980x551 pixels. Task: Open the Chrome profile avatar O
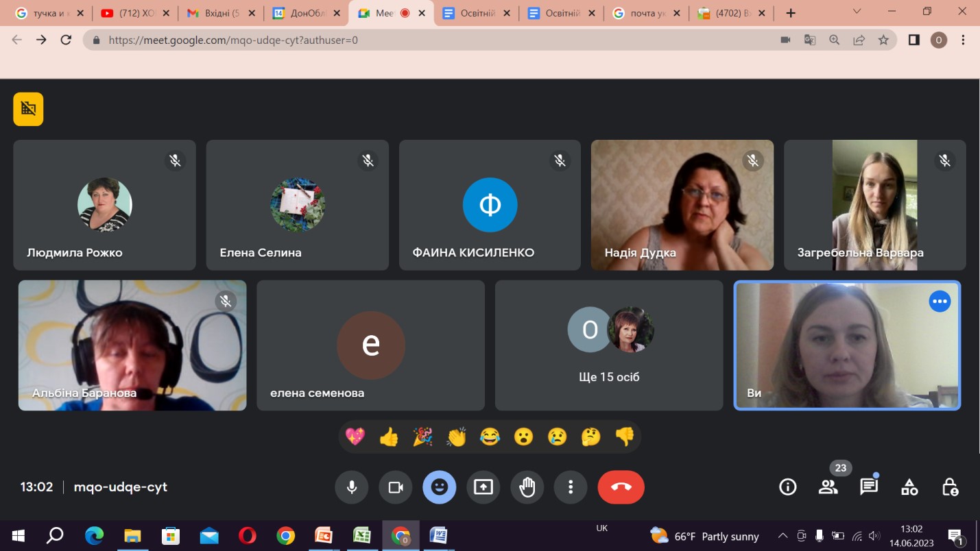[x=939, y=40]
